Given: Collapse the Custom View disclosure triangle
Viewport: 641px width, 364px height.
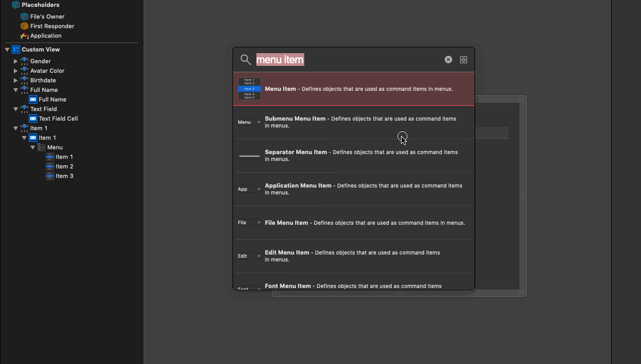Looking at the screenshot, I should coord(7,49).
